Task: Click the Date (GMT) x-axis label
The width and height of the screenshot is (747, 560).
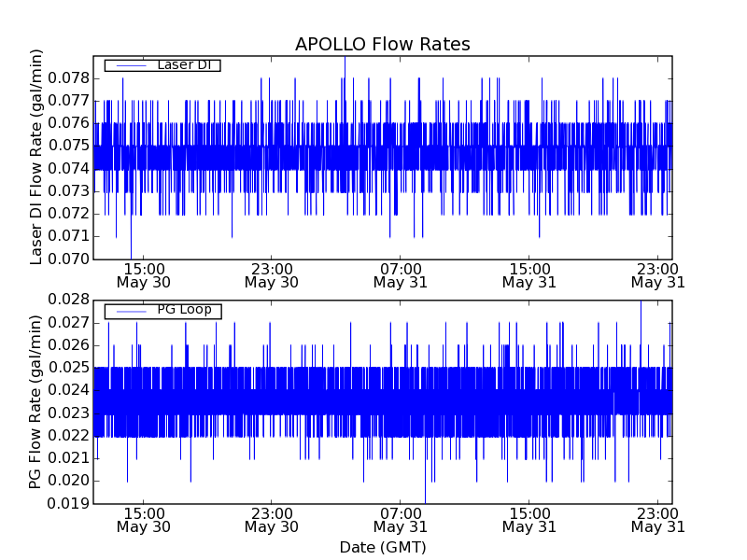Action: [382, 547]
